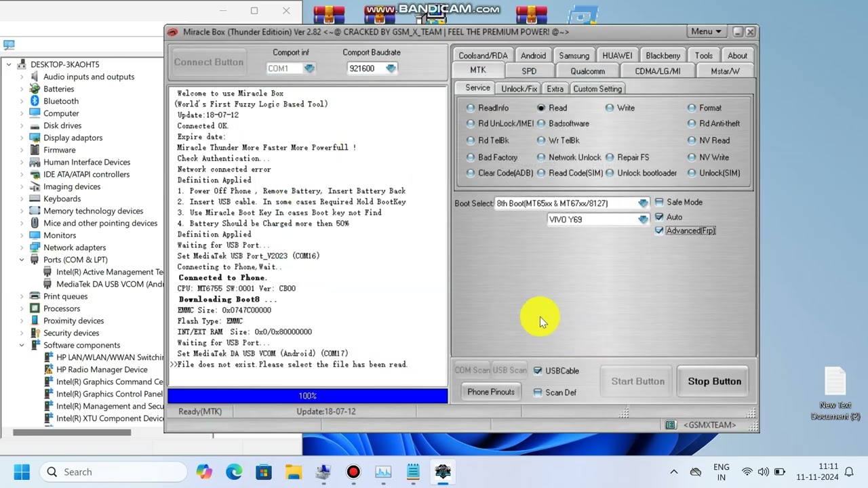Click the Phone Pinouts button
The width and height of the screenshot is (868, 488).
pos(491,392)
